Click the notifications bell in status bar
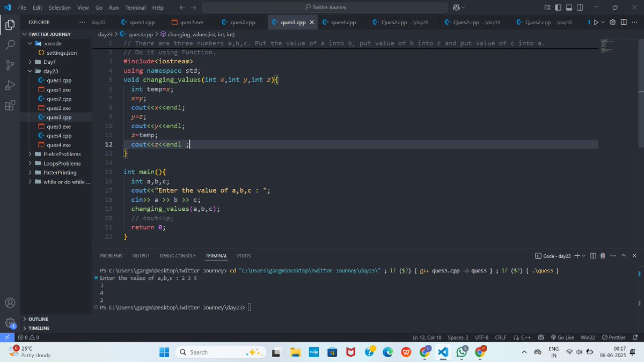 click(635, 337)
